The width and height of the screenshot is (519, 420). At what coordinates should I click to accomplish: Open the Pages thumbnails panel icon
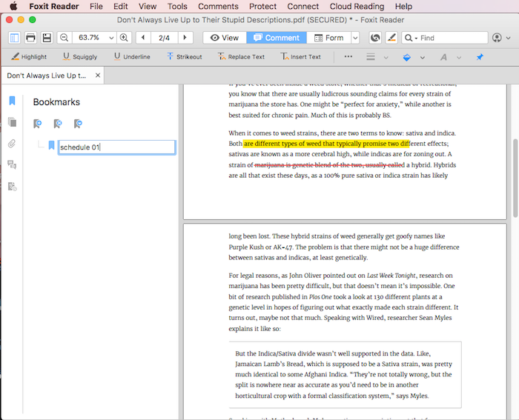pos(12,122)
